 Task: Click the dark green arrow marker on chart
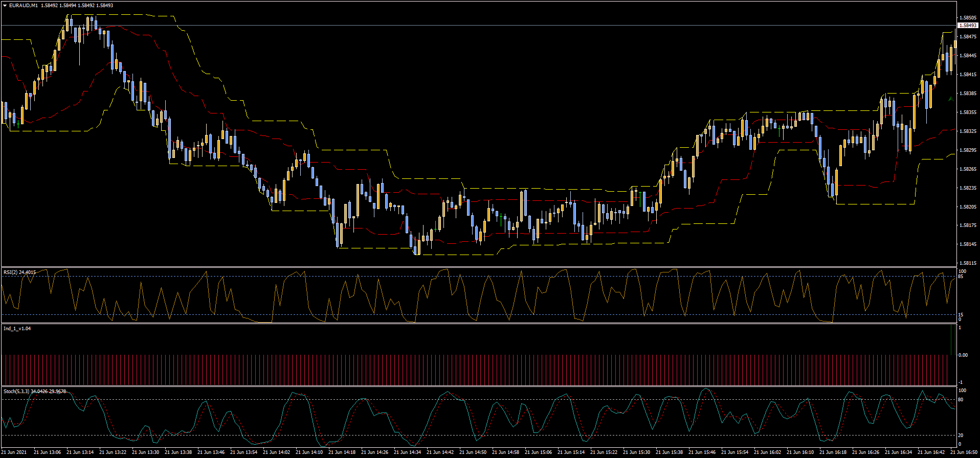click(x=950, y=98)
